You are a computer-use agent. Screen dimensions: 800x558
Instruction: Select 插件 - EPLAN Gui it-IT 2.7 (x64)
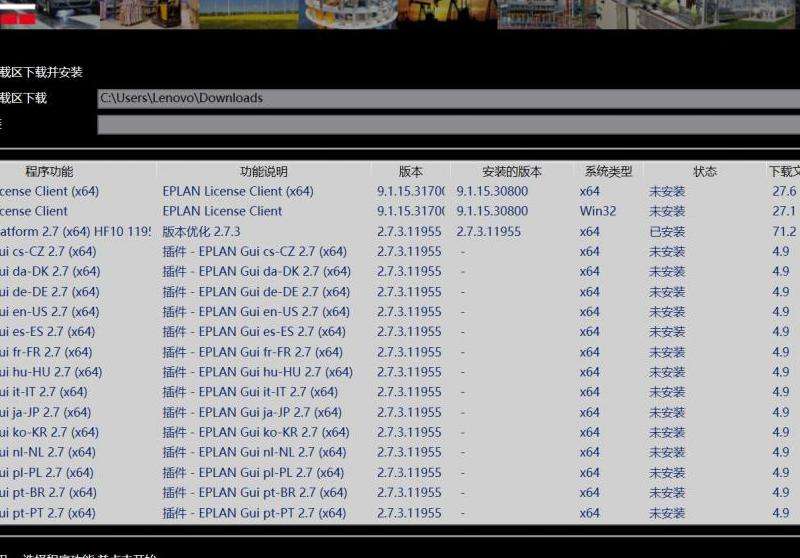click(250, 392)
